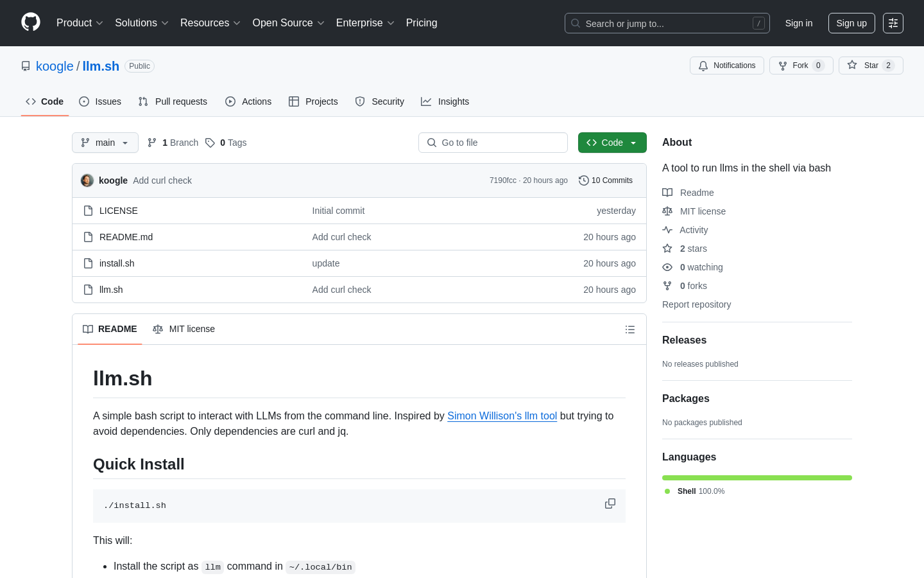This screenshot has height=578, width=924.
Task: Switch to the Pull requests tab
Action: point(173,101)
